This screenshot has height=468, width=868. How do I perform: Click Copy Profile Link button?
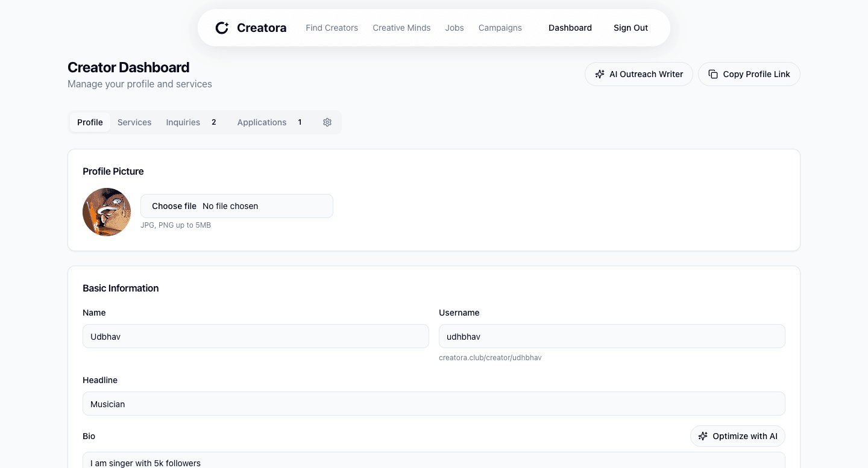point(749,74)
